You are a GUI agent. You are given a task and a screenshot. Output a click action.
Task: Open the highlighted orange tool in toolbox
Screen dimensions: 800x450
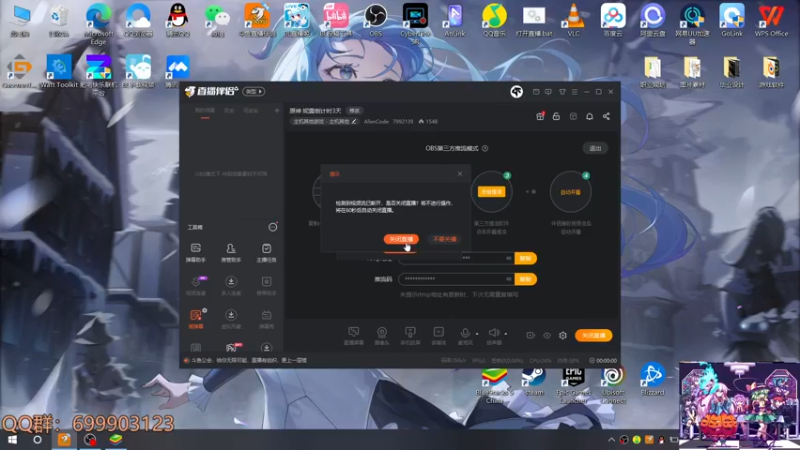pos(196,318)
